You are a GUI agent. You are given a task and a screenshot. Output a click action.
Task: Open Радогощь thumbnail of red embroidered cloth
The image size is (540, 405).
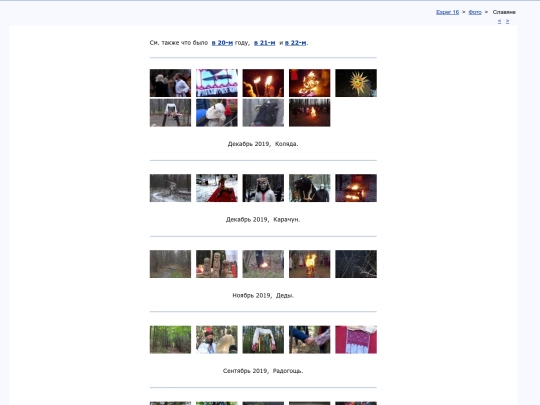356,340
